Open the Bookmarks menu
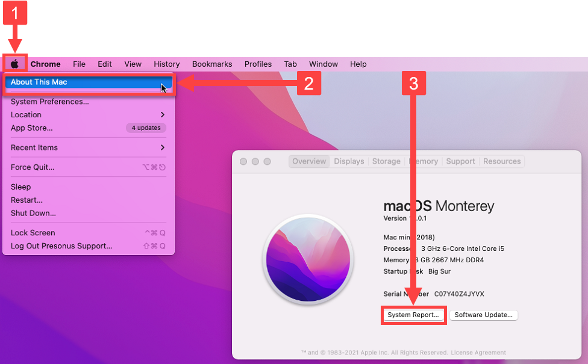This screenshot has height=364, width=588. pyautogui.click(x=212, y=64)
